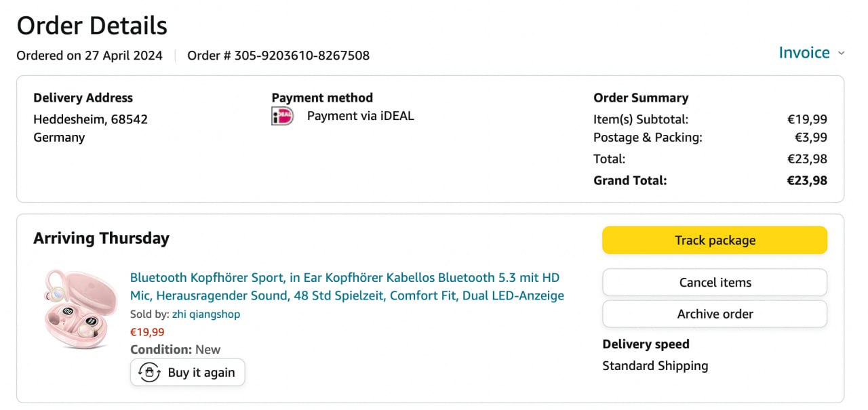The width and height of the screenshot is (868, 410).
Task: Click the Payment via iDEAL label
Action: click(x=360, y=116)
